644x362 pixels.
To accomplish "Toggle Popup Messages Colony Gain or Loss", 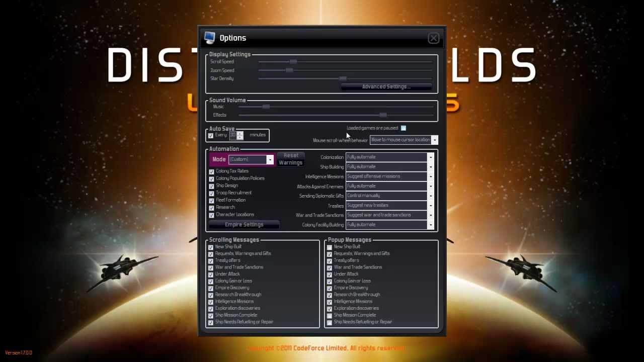I will (x=330, y=282).
